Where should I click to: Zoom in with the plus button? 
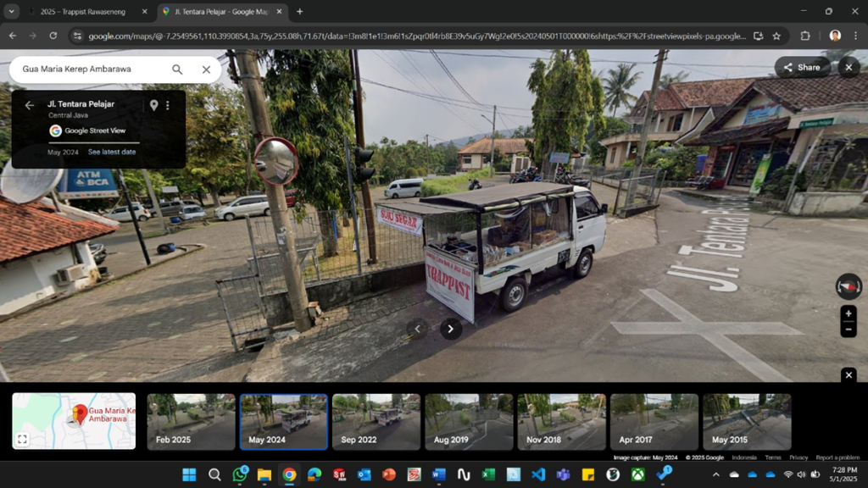(x=848, y=313)
